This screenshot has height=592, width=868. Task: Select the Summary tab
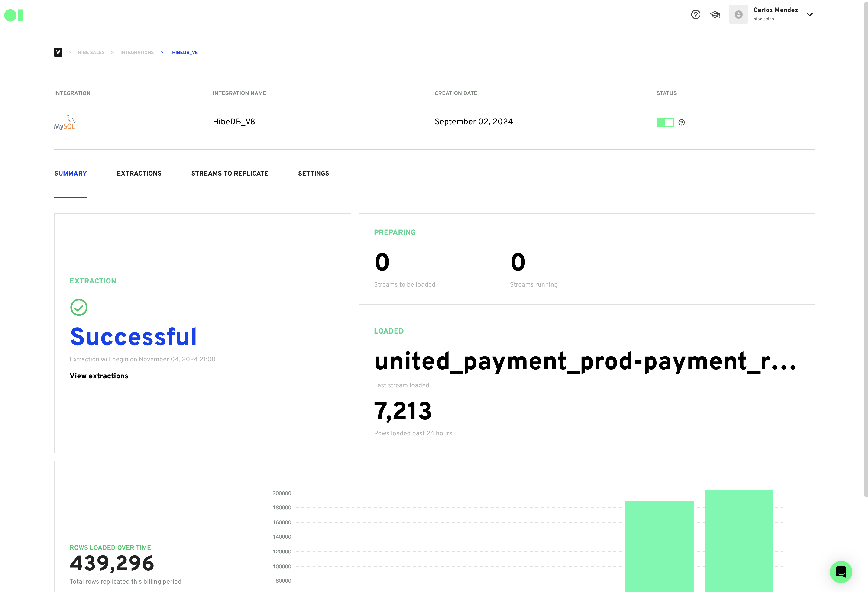71,174
